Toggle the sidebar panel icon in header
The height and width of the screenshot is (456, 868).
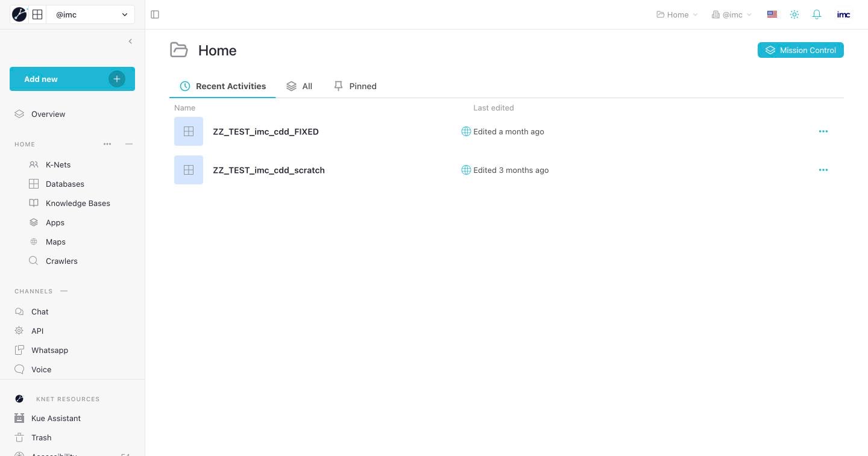(x=155, y=14)
